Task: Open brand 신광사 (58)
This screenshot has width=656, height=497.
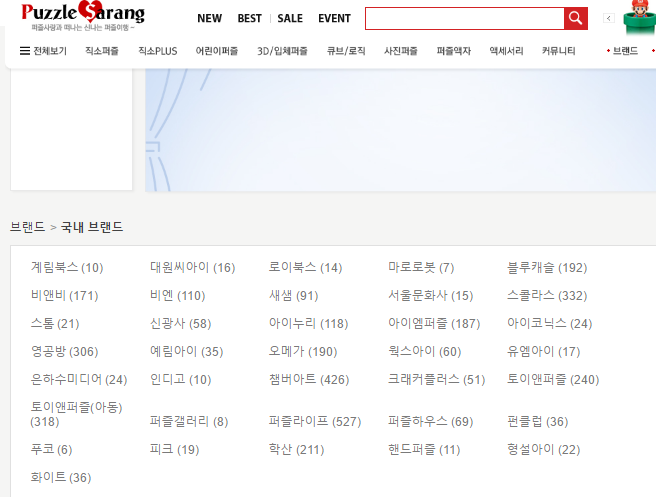Action: [x=180, y=323]
